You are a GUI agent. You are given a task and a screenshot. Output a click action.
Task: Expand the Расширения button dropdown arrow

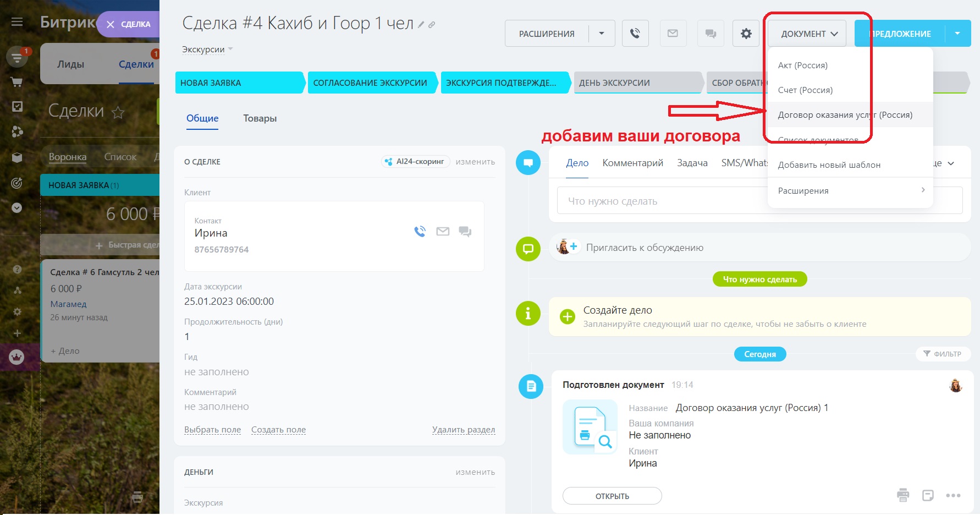(x=602, y=34)
